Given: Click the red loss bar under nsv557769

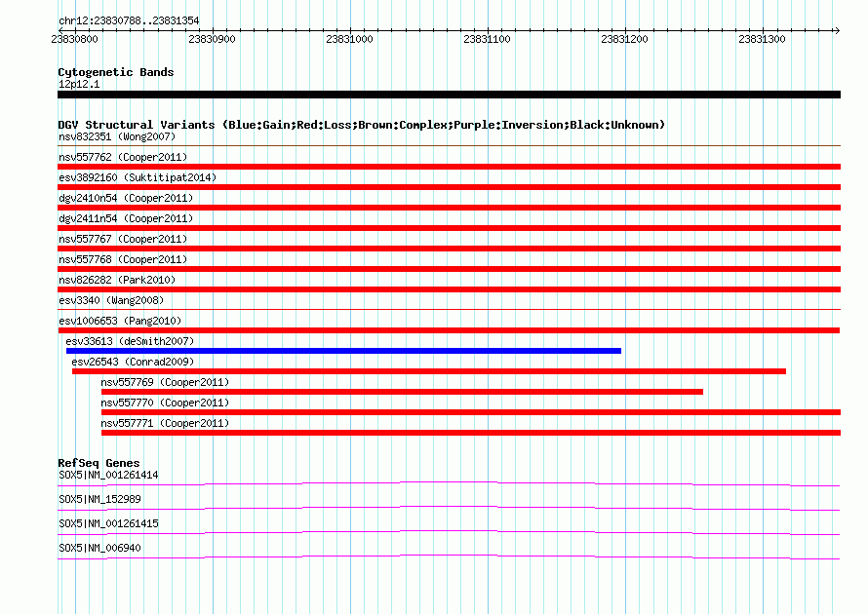Looking at the screenshot, I should [402, 392].
